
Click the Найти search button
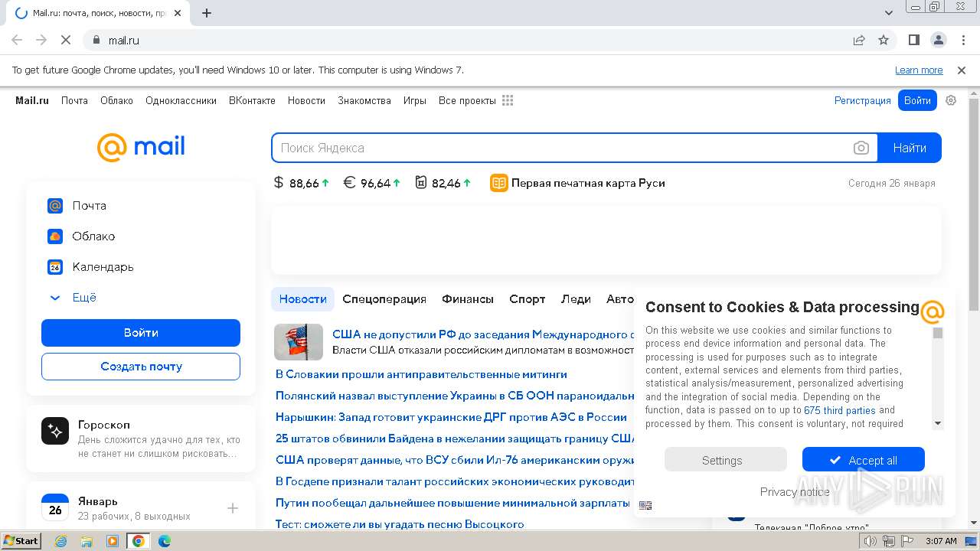click(x=910, y=148)
